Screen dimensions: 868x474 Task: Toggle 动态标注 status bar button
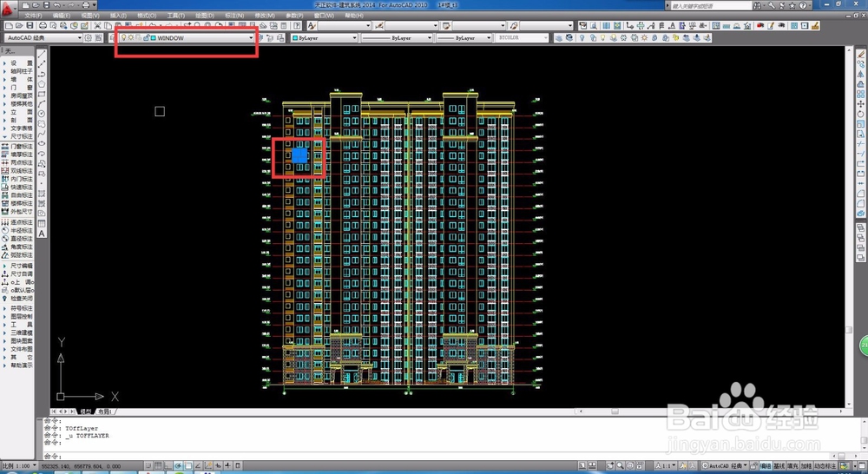coord(825,465)
